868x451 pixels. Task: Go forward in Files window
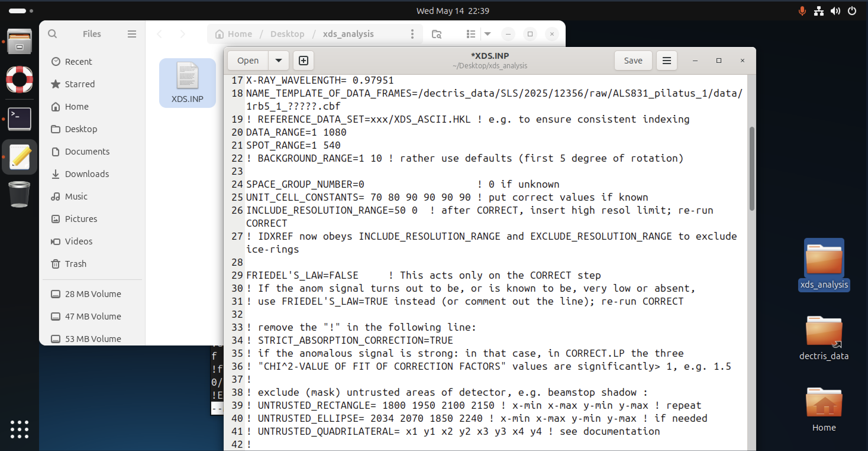[182, 34]
